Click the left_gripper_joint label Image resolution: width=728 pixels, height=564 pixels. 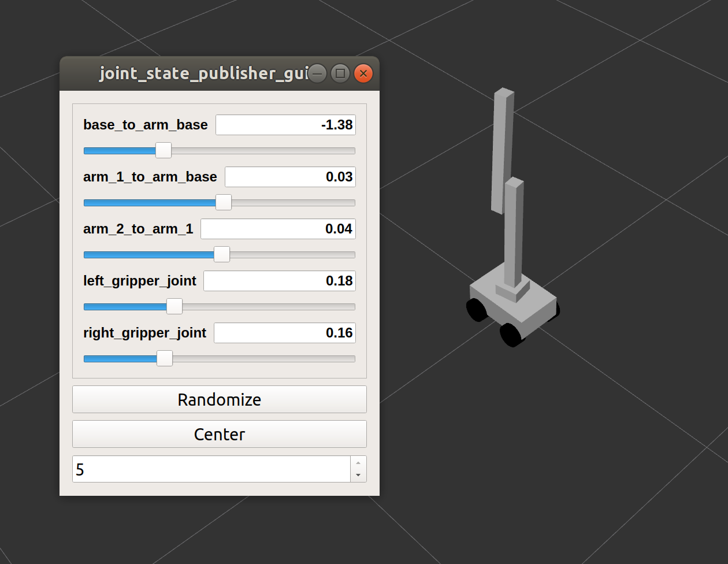click(140, 281)
